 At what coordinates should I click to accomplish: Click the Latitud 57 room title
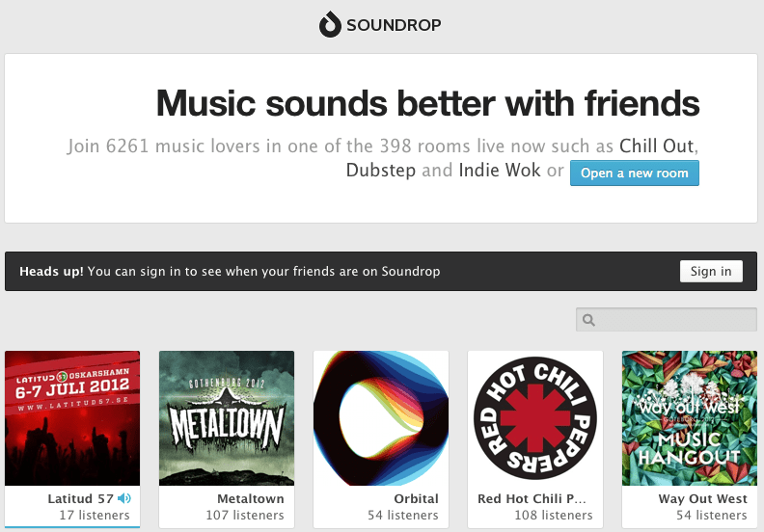click(x=80, y=498)
